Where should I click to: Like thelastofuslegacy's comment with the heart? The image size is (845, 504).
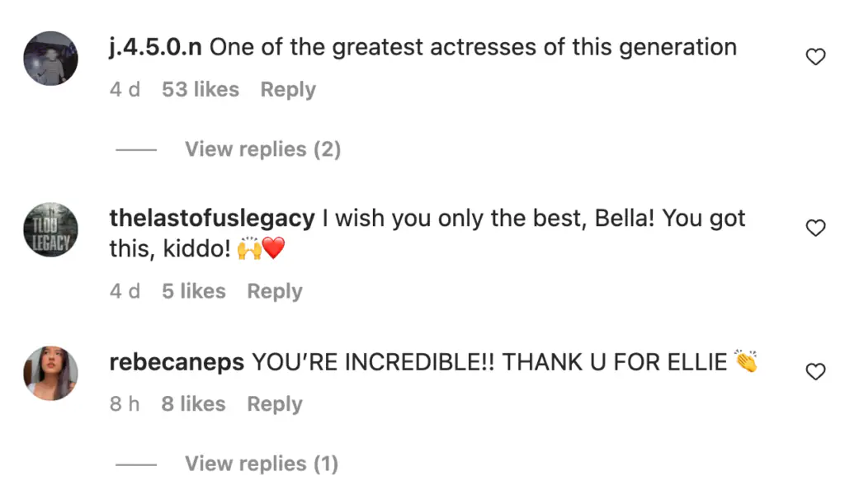pos(815,228)
